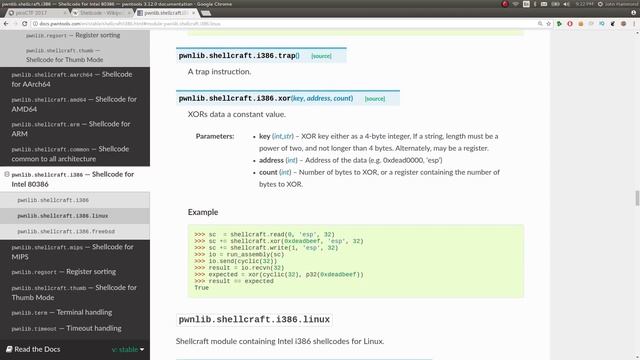Image resolution: width=640 pixels, height=360 pixels.
Task: Go back to the previous page
Action: (x=6, y=24)
